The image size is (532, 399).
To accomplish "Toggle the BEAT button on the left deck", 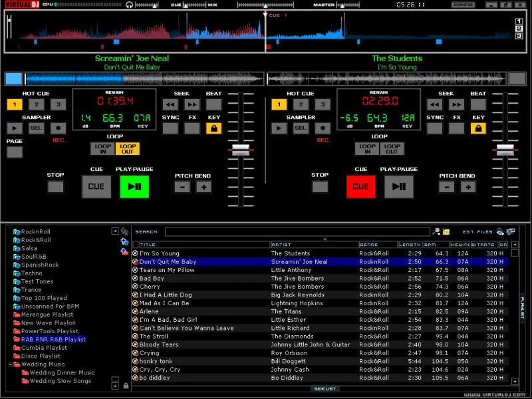I will coord(213,104).
